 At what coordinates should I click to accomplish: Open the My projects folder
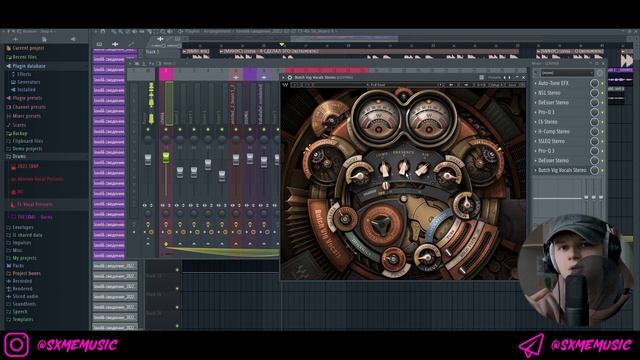pos(24,258)
